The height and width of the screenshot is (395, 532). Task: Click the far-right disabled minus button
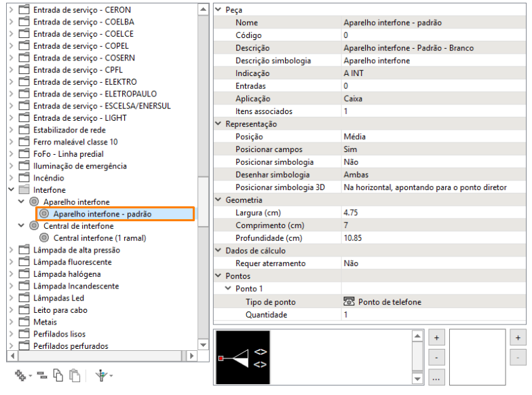click(x=518, y=358)
